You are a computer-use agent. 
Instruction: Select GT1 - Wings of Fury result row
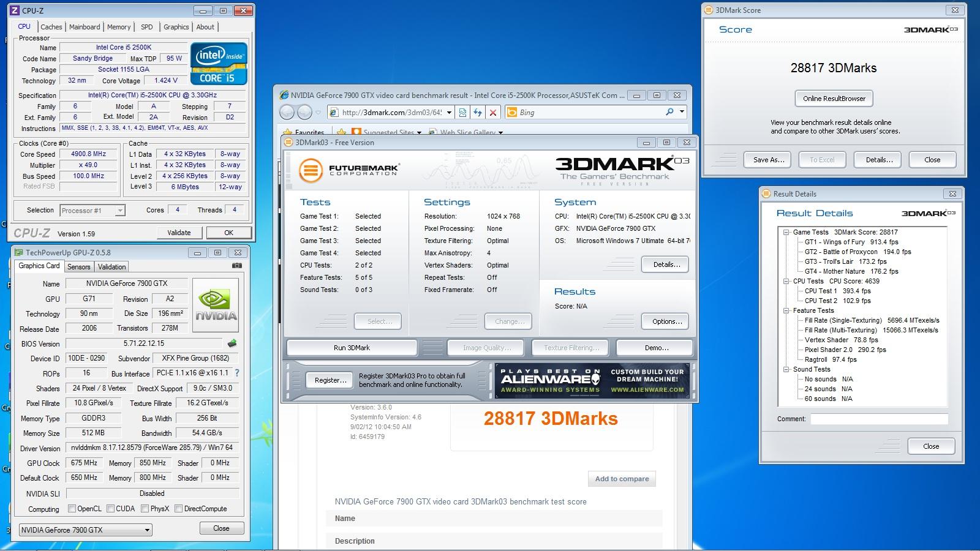point(851,242)
